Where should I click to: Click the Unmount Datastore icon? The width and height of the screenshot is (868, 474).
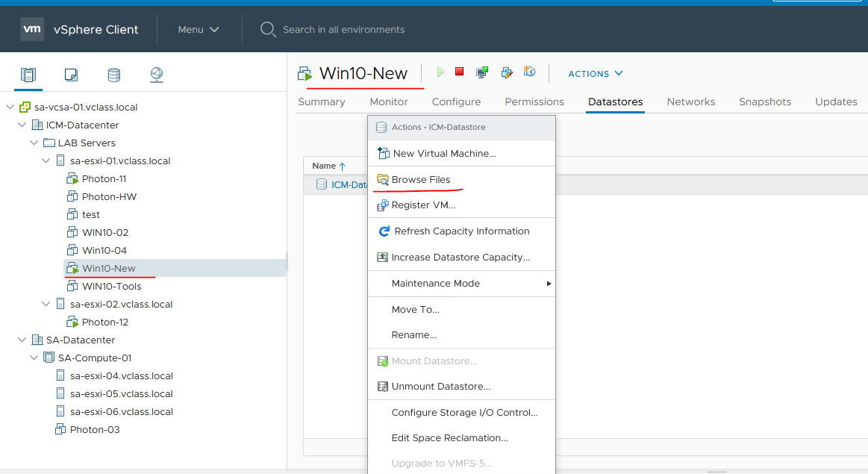click(x=383, y=387)
